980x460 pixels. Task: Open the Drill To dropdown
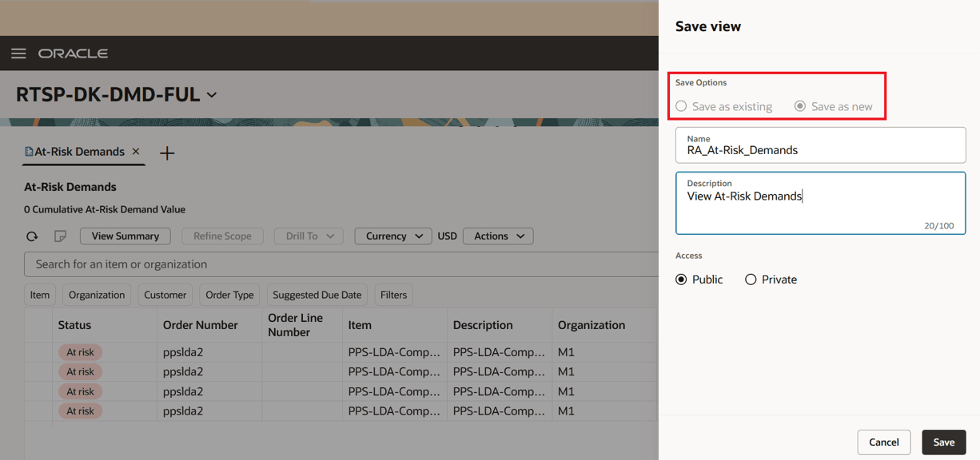309,236
